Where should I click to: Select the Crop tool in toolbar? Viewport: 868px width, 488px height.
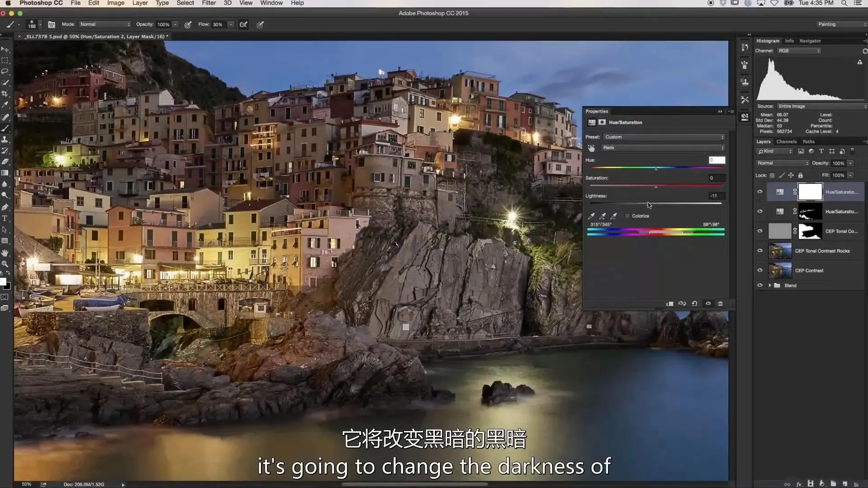[x=5, y=94]
